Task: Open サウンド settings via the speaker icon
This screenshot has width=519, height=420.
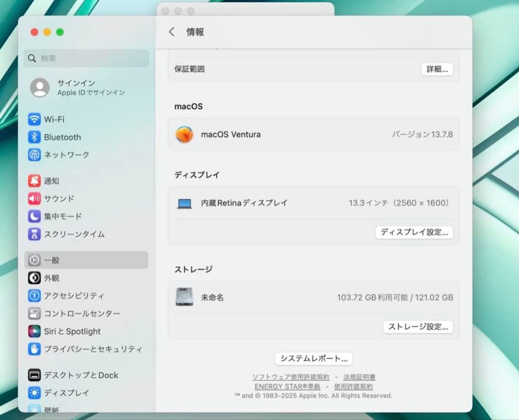Action: click(34, 198)
